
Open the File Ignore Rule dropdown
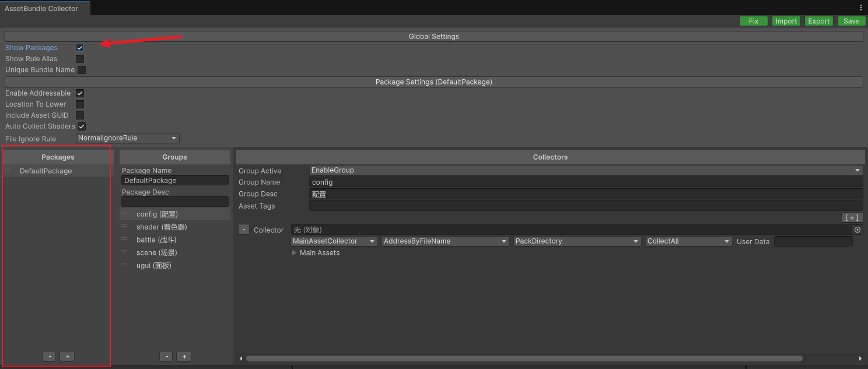coord(128,138)
